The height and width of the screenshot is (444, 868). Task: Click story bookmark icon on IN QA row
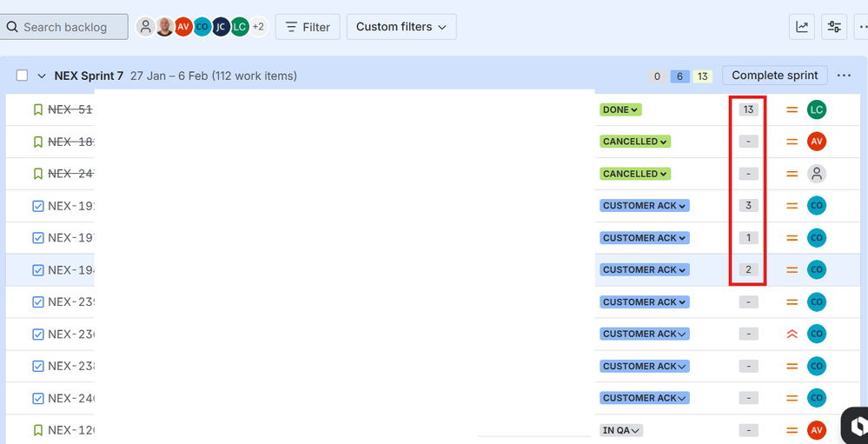pyautogui.click(x=37, y=430)
